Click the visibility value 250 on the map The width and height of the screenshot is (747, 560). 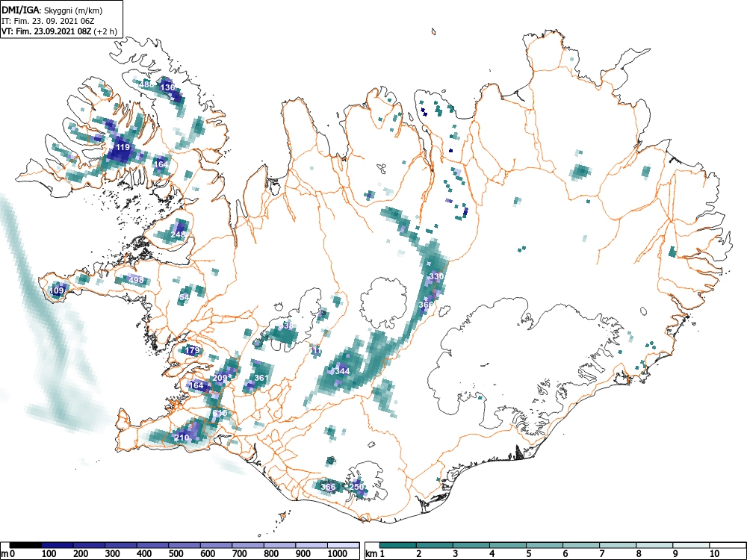tap(356, 487)
